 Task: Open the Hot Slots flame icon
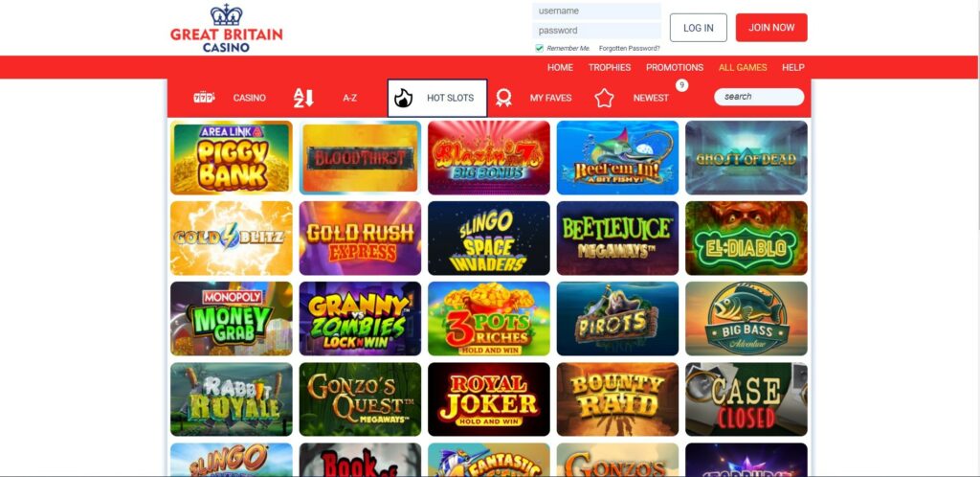click(x=403, y=98)
